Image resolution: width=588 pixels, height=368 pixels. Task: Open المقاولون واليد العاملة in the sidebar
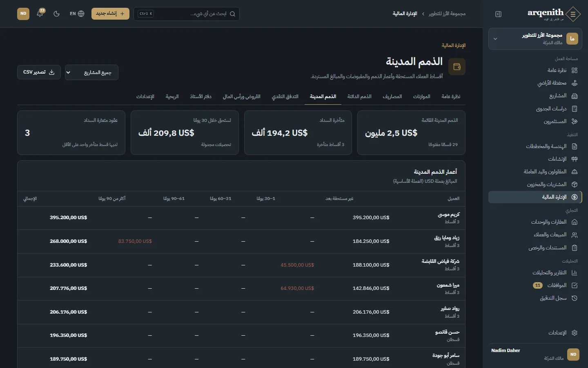pos(535,172)
